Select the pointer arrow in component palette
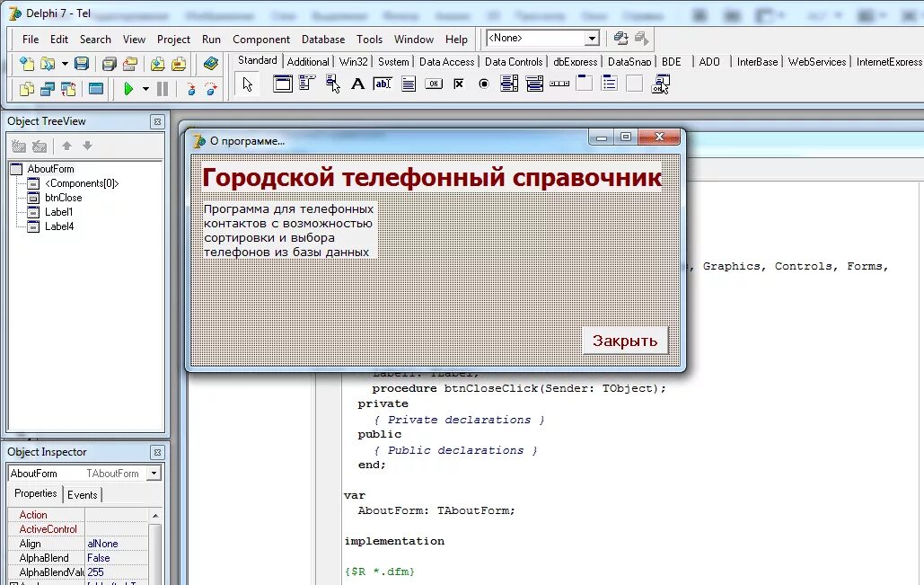This screenshot has width=924, height=585. [x=248, y=84]
